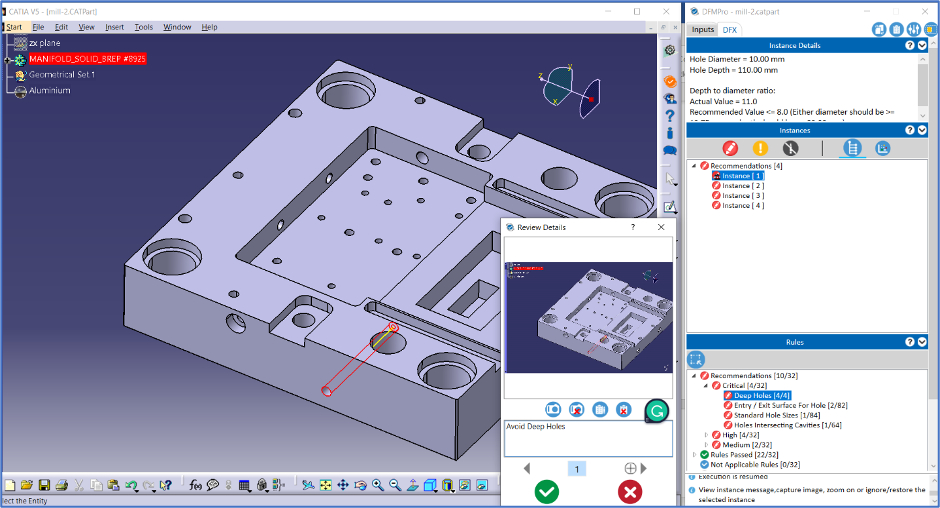Select Instance [ 4 ] in the Instances tree

pos(743,206)
